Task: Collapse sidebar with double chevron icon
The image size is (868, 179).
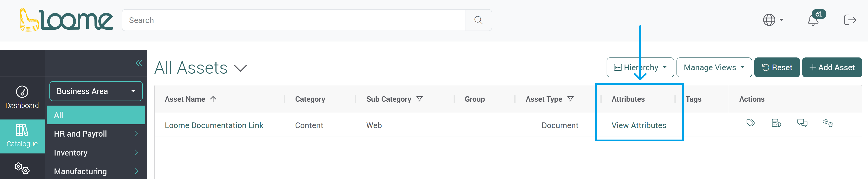Action: [139, 63]
